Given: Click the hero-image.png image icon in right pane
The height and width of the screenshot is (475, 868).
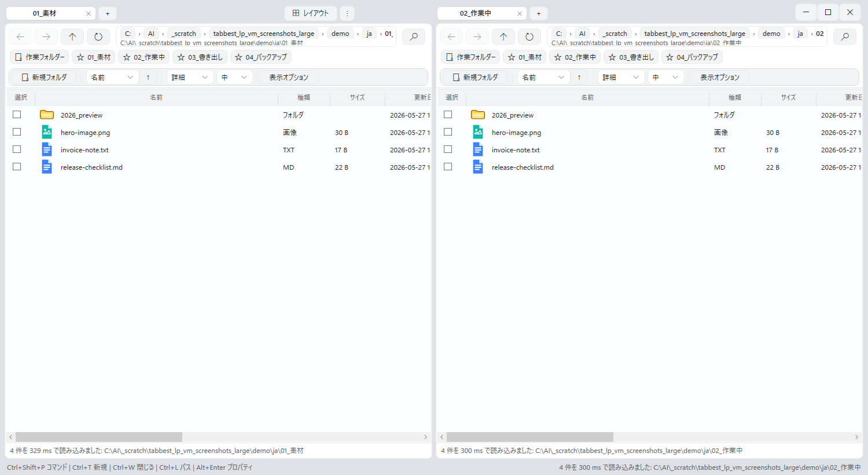Looking at the screenshot, I should point(478,132).
